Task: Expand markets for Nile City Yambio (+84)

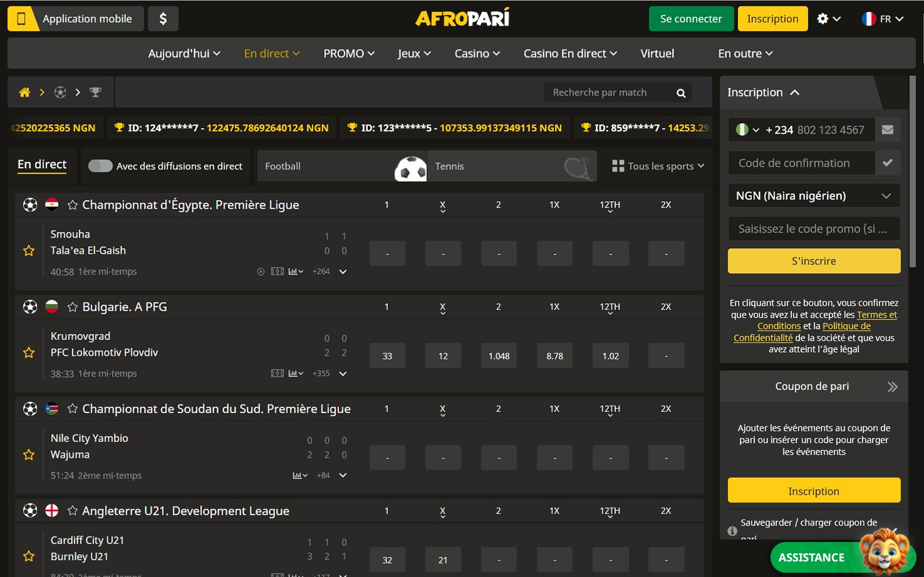Action: coord(343,476)
